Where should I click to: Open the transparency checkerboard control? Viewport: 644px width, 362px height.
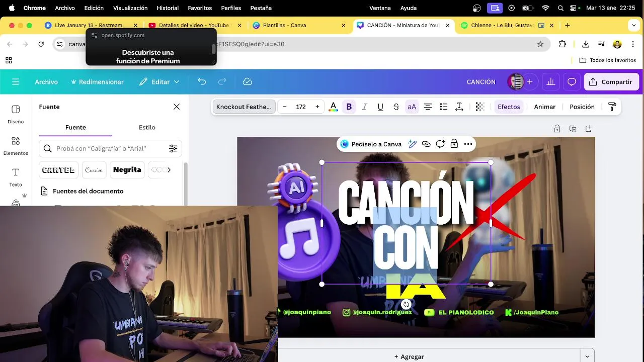tap(479, 107)
